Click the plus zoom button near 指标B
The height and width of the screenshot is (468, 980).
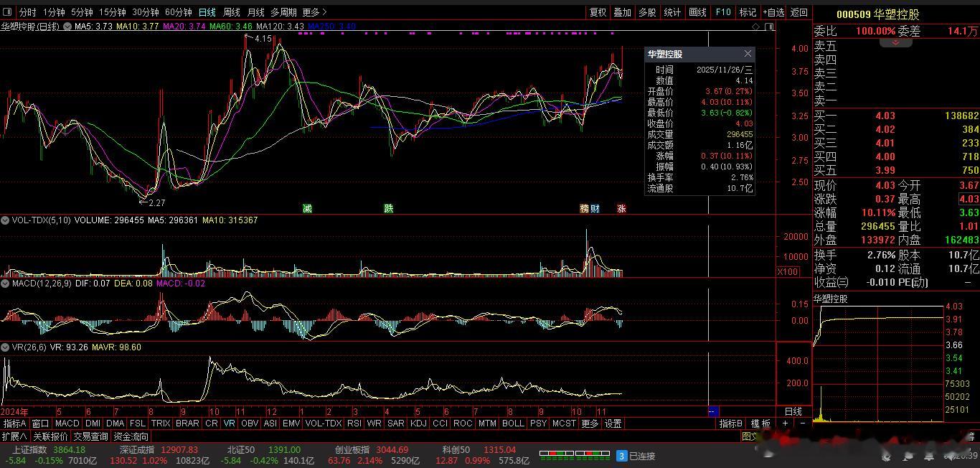(785, 423)
